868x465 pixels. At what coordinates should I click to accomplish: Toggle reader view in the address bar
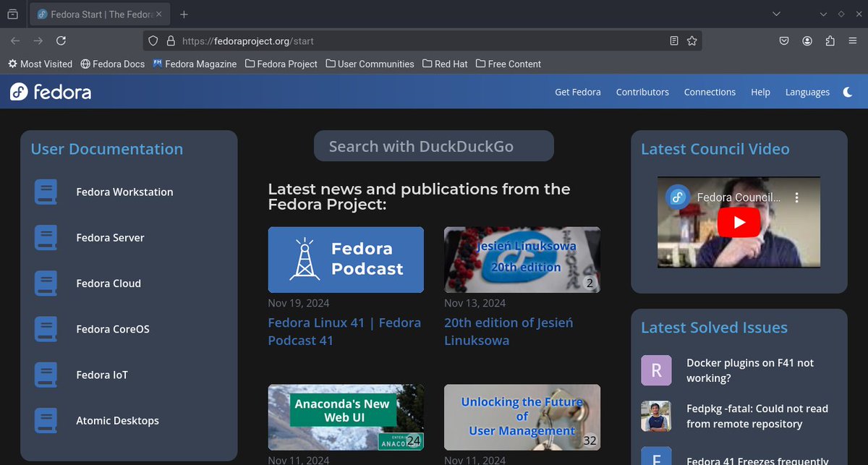coord(673,41)
